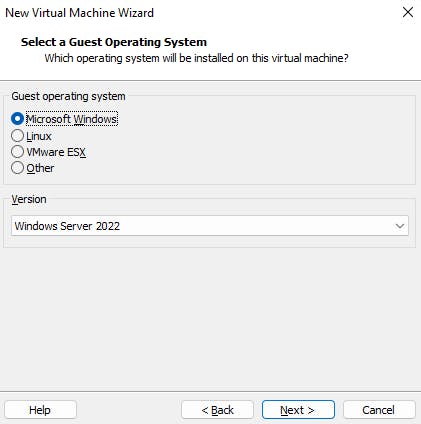Click the Version label above the combo box

coord(29,199)
